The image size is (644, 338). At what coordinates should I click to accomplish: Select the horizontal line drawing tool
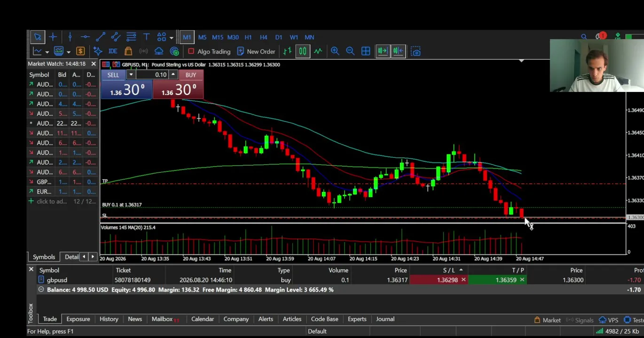[x=85, y=37]
